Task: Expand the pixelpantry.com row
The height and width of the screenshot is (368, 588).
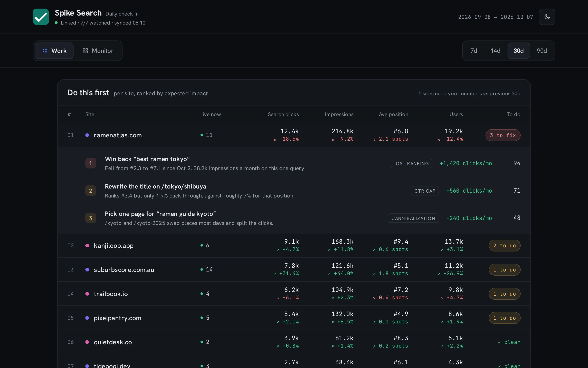Action: click(x=294, y=318)
